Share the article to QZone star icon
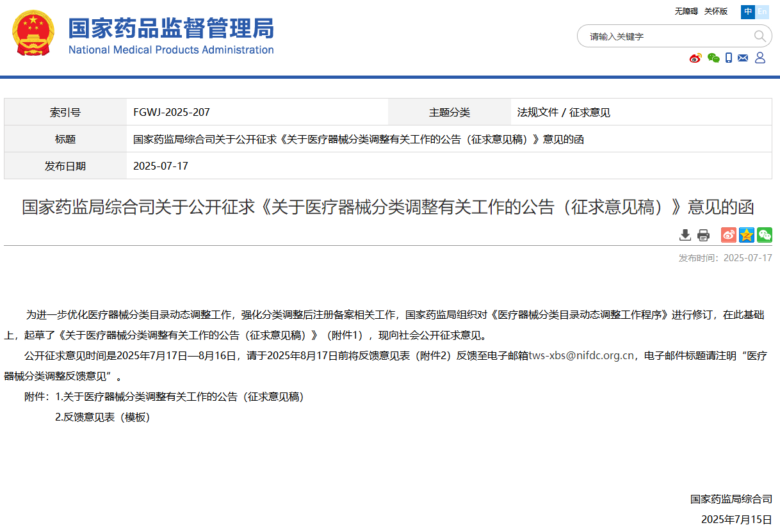780x532 pixels. [746, 235]
